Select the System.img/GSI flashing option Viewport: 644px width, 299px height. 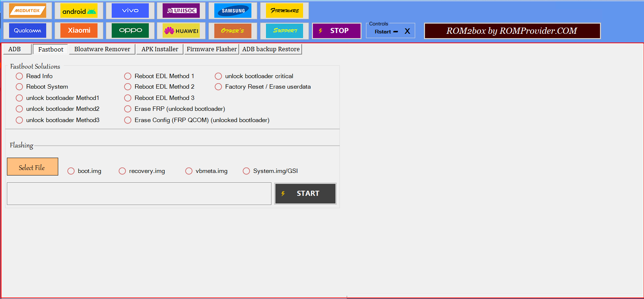click(x=270, y=171)
